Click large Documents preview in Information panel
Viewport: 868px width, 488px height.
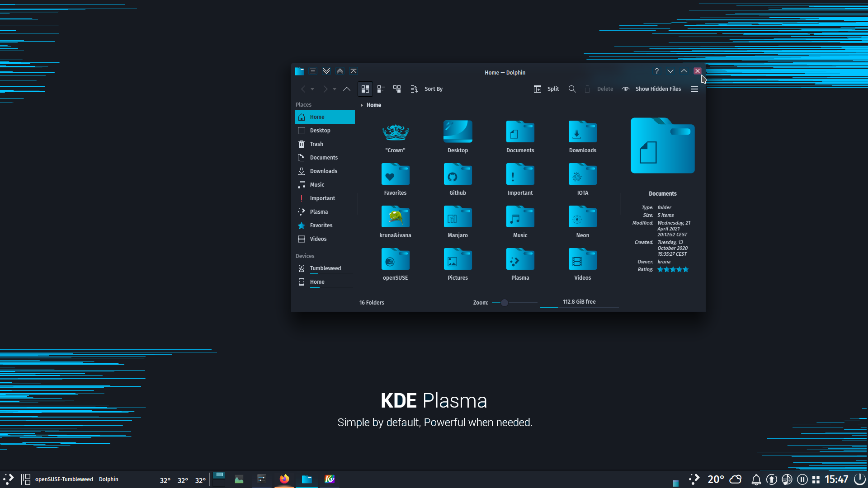click(x=663, y=145)
